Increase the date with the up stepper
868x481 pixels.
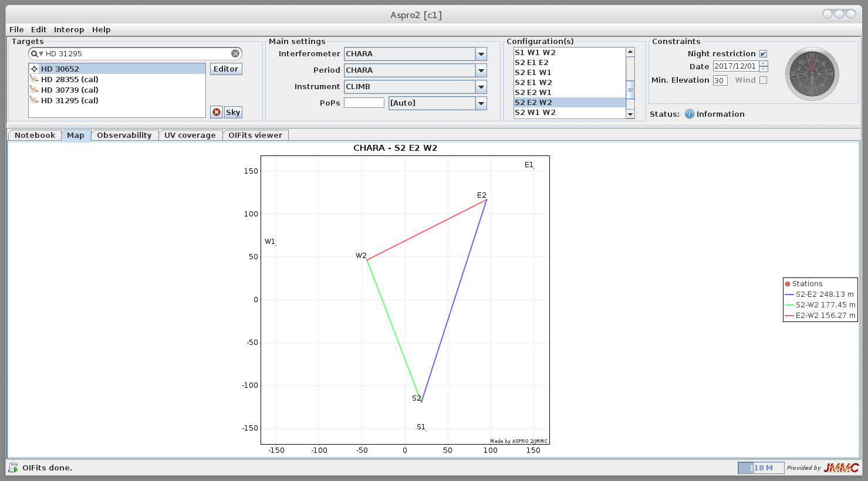click(764, 63)
